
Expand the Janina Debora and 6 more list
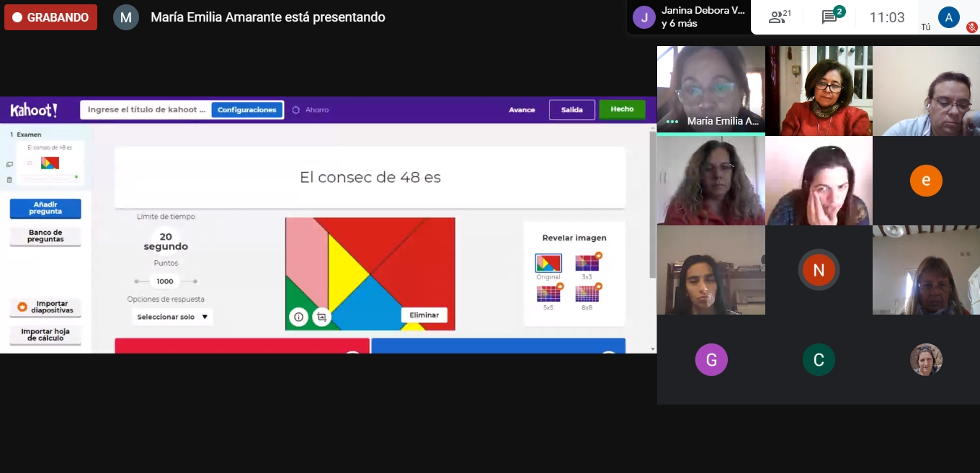pyautogui.click(x=688, y=17)
